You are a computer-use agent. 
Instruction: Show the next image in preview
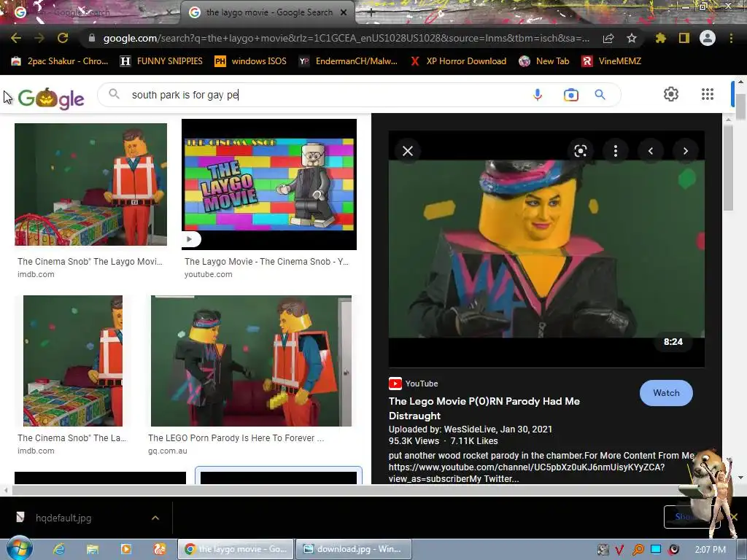pyautogui.click(x=686, y=151)
